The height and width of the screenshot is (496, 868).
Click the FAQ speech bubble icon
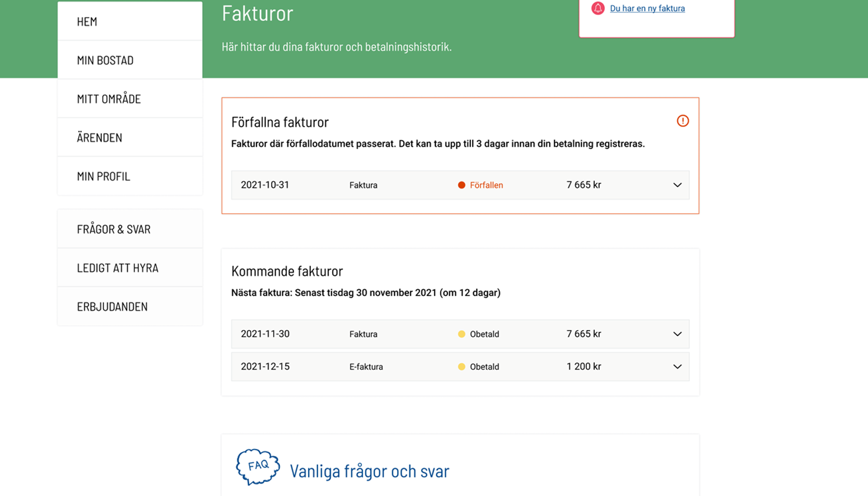(258, 466)
